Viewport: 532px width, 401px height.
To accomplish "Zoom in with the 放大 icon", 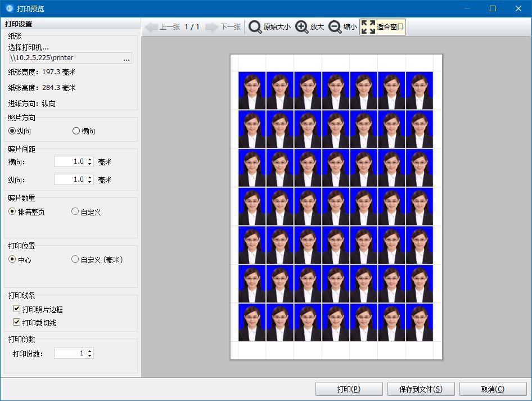I will [301, 27].
